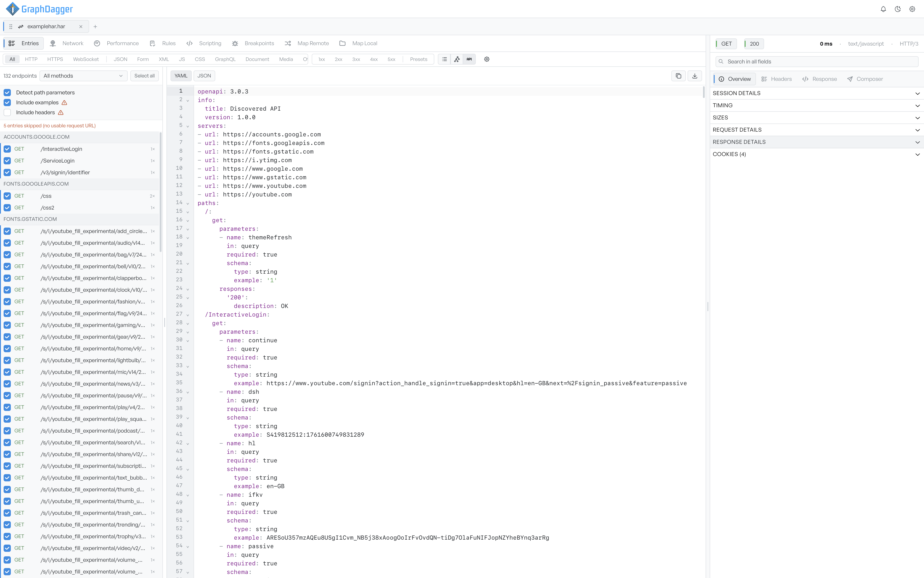The width and height of the screenshot is (924, 578).
Task: Click the FONTS.GSTATIC.COM group header
Action: pos(79,219)
